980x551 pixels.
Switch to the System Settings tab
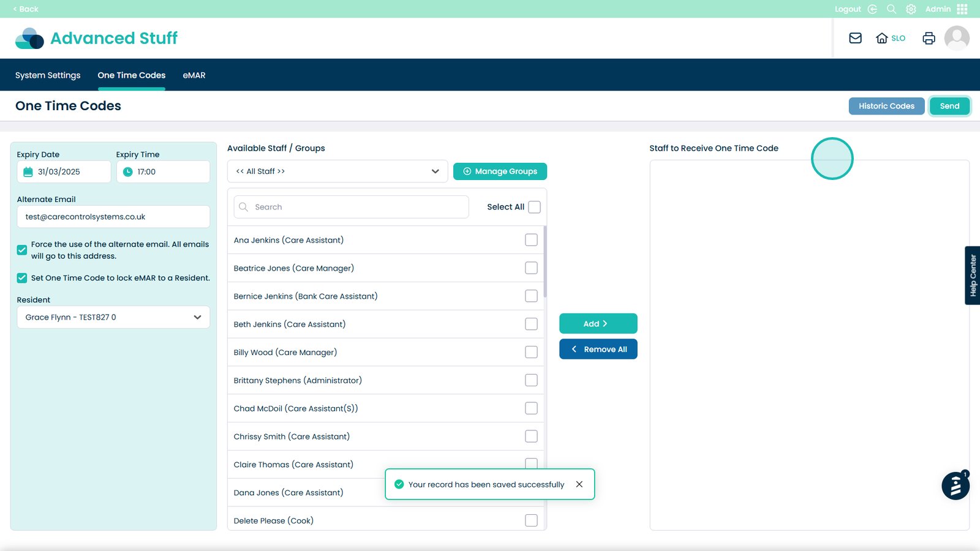(48, 75)
